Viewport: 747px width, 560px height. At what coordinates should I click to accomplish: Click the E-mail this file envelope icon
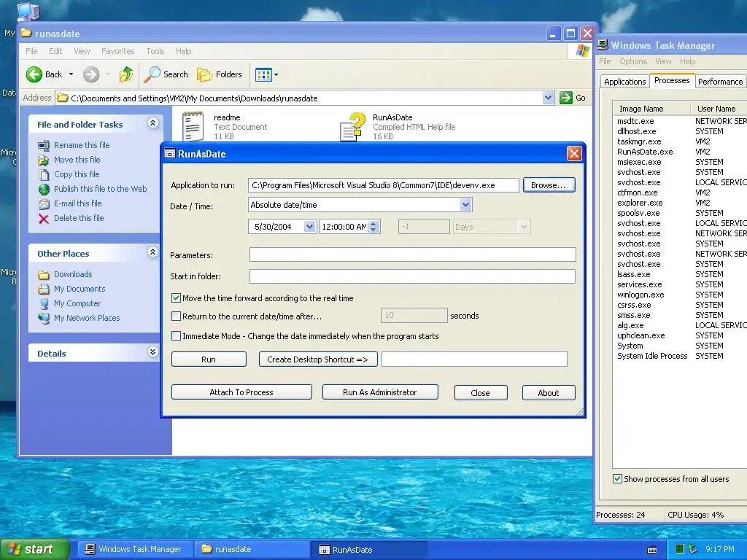coord(43,204)
